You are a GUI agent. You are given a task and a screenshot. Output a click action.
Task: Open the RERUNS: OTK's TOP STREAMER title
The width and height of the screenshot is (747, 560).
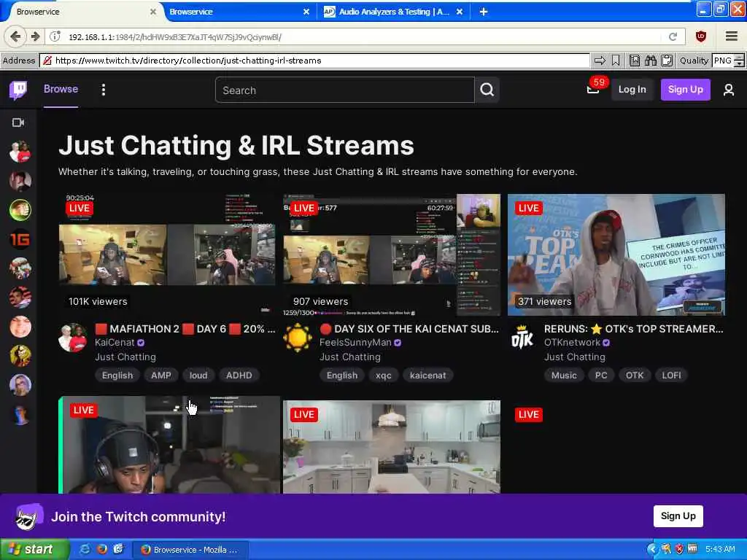click(x=634, y=329)
